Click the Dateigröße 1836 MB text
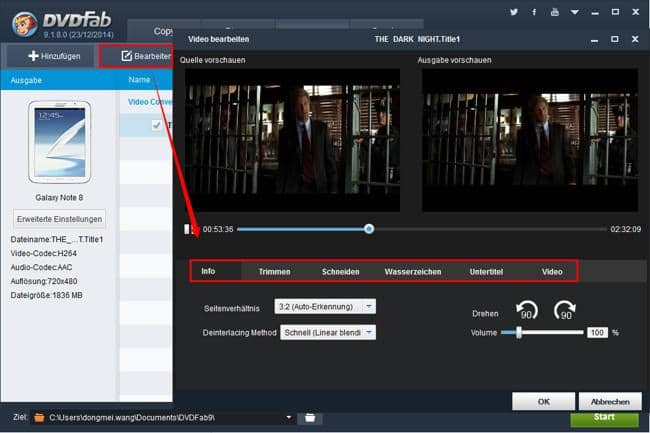The height and width of the screenshot is (433, 650). coord(46,295)
